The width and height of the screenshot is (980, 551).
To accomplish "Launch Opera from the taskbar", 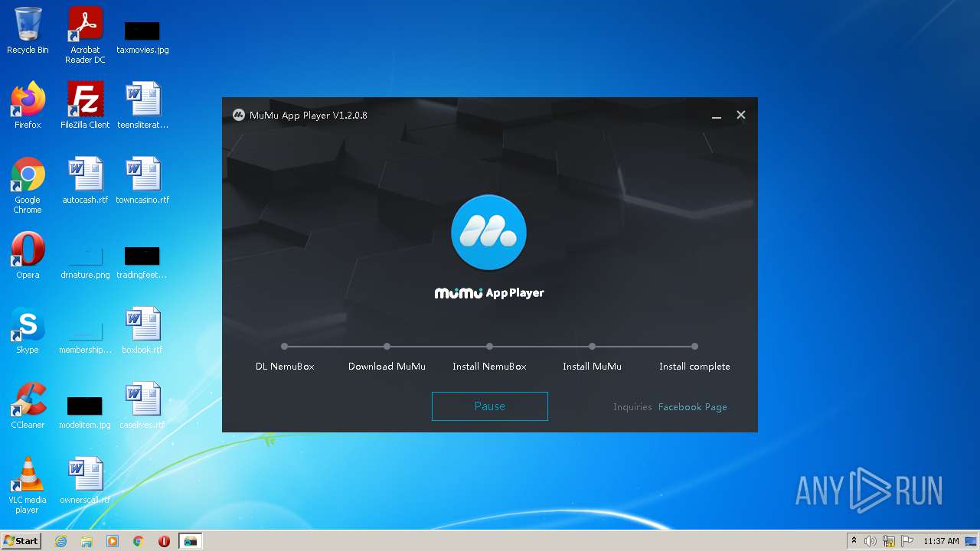I will pyautogui.click(x=164, y=541).
